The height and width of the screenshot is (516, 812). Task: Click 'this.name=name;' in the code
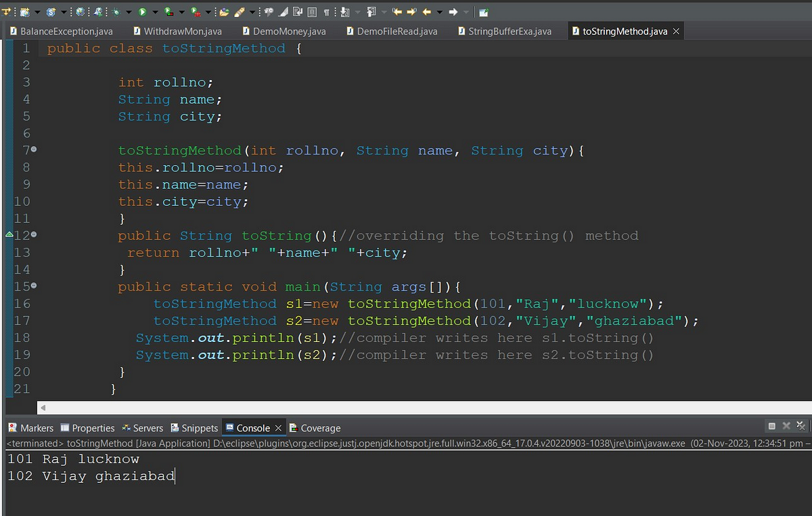point(183,184)
